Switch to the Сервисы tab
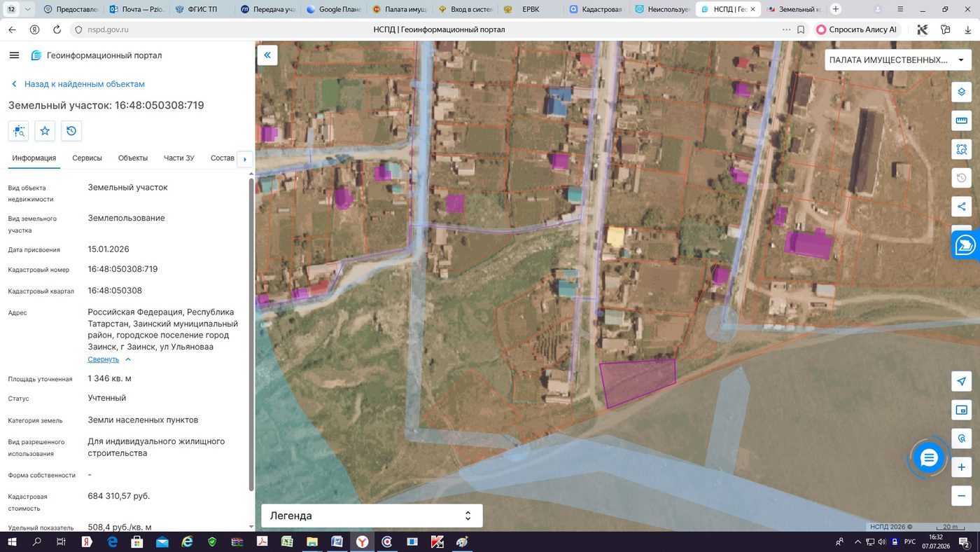This screenshot has width=980, height=552. tap(87, 158)
